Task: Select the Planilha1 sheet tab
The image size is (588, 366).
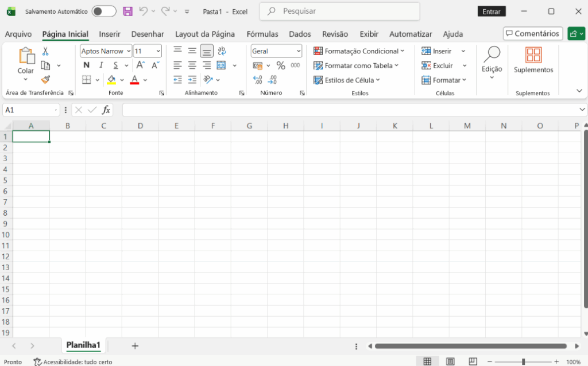Action: [83, 345]
